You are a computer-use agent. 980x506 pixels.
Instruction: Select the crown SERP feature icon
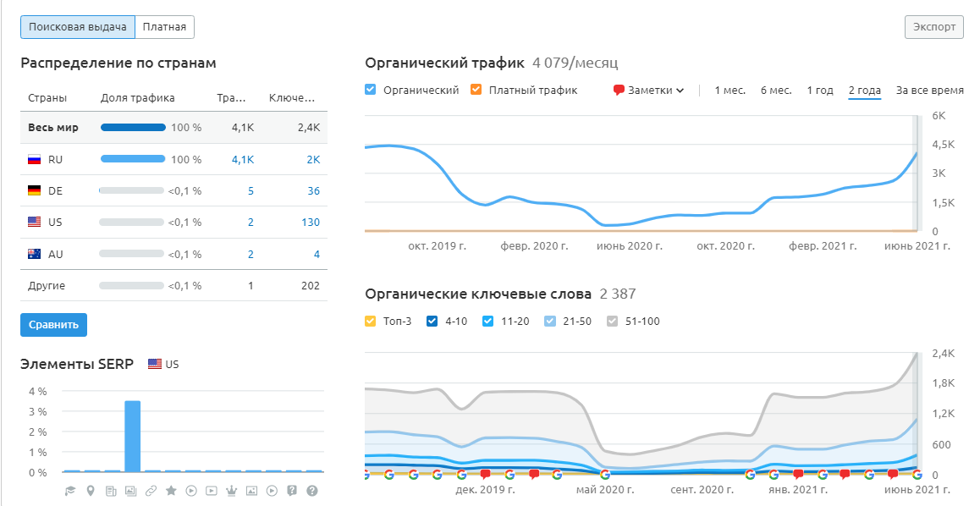click(232, 491)
